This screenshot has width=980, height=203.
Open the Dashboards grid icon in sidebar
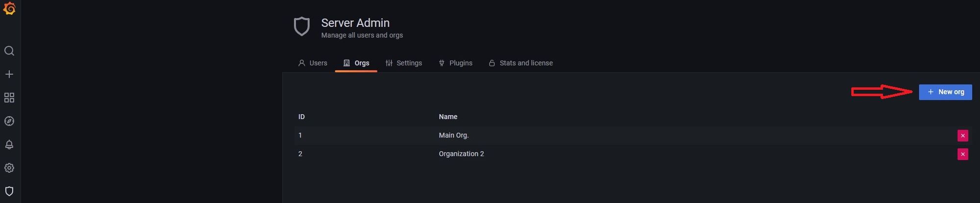pos(9,98)
